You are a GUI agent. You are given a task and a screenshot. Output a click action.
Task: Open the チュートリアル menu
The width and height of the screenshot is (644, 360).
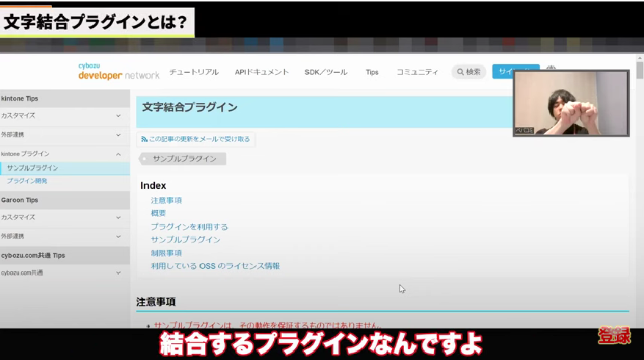click(194, 72)
